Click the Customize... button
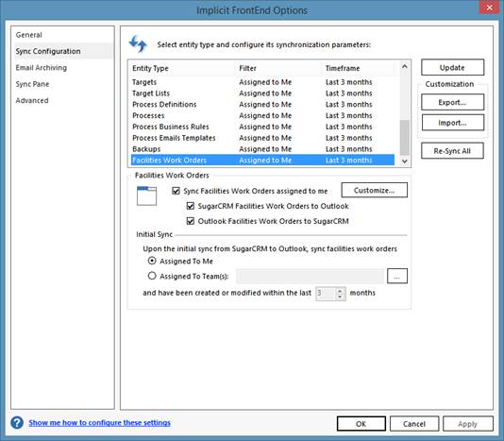The image size is (504, 441). [374, 190]
